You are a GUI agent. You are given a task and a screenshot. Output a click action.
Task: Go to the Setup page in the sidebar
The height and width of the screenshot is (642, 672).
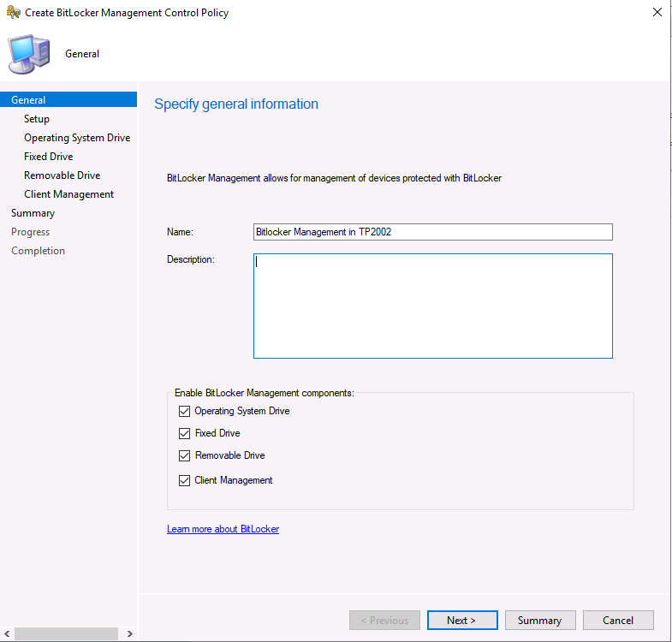point(37,119)
